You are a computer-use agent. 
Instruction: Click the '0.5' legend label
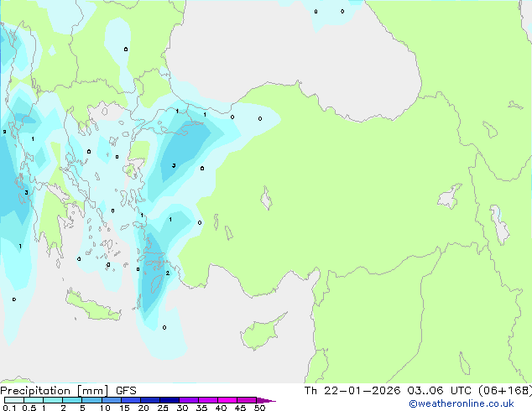point(29,408)
